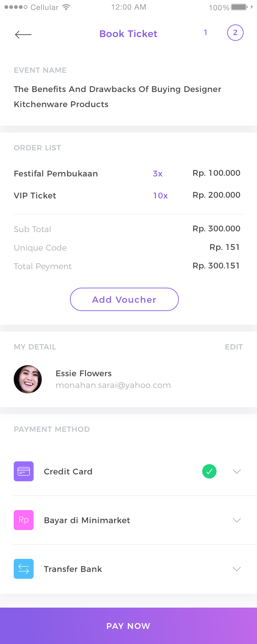This screenshot has height=644, width=257.
Task: Tap the Wi-Fi signal icon
Action: 66,7
